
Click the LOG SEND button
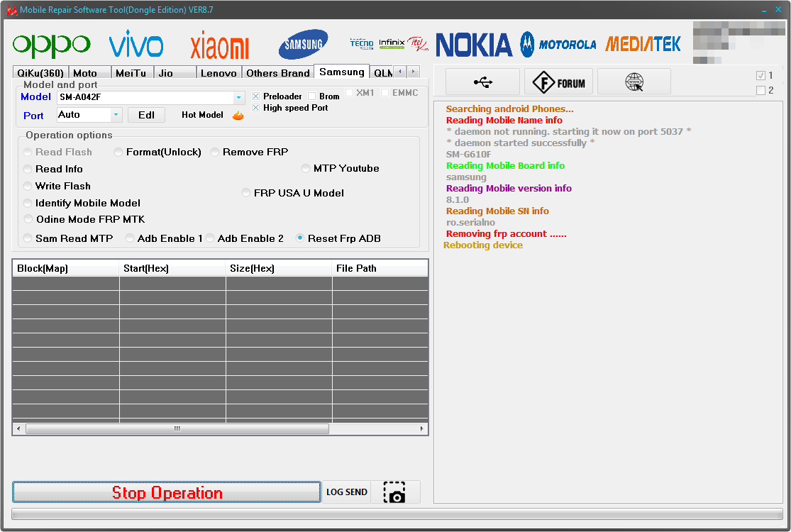tap(347, 492)
